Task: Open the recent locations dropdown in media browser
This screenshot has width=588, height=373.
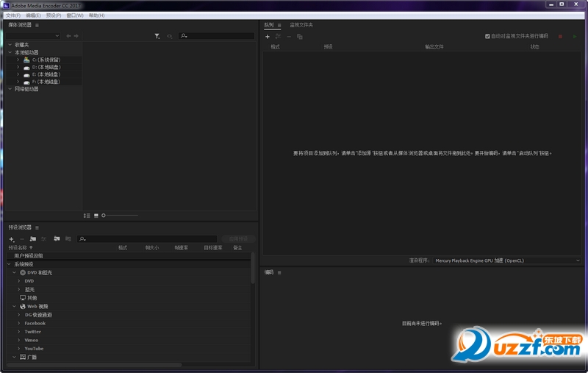Action: point(33,35)
